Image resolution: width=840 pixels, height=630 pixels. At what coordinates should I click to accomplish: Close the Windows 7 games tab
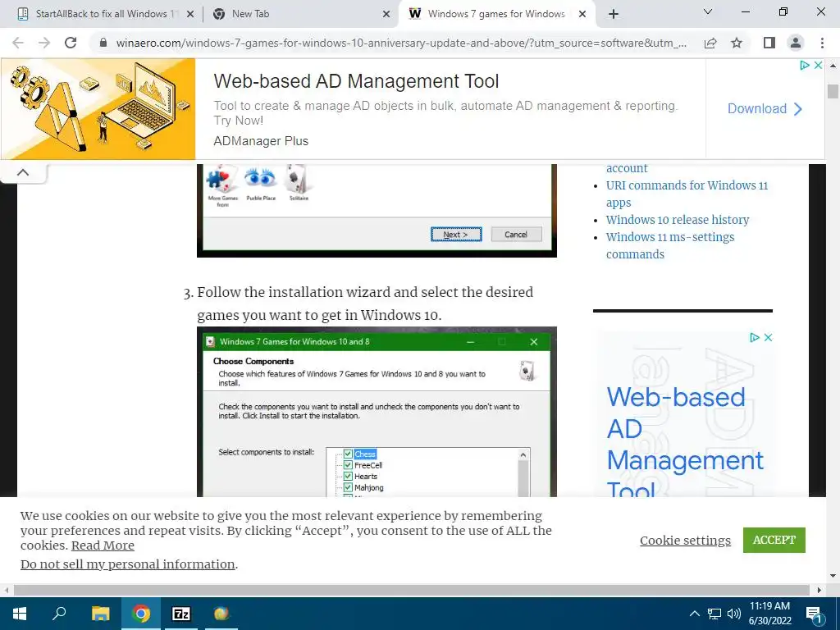click(x=583, y=14)
